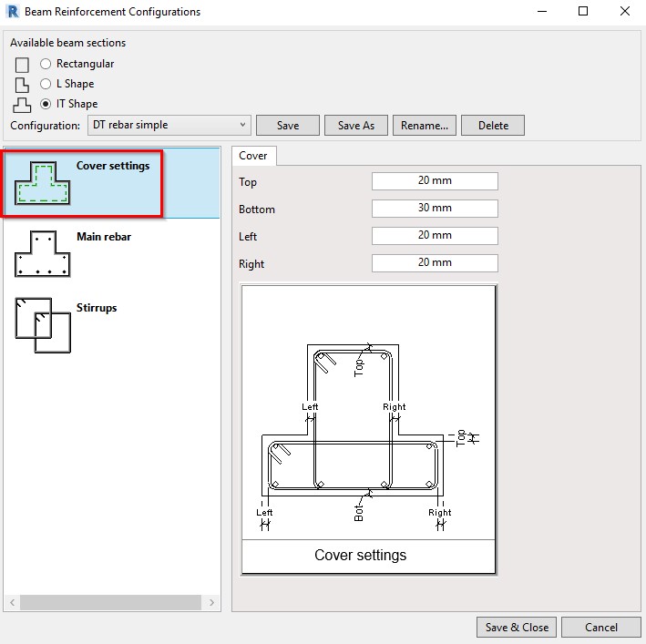Close the Beam Reinforcement Configurations dialog
The height and width of the screenshot is (644, 646).
[x=625, y=12]
